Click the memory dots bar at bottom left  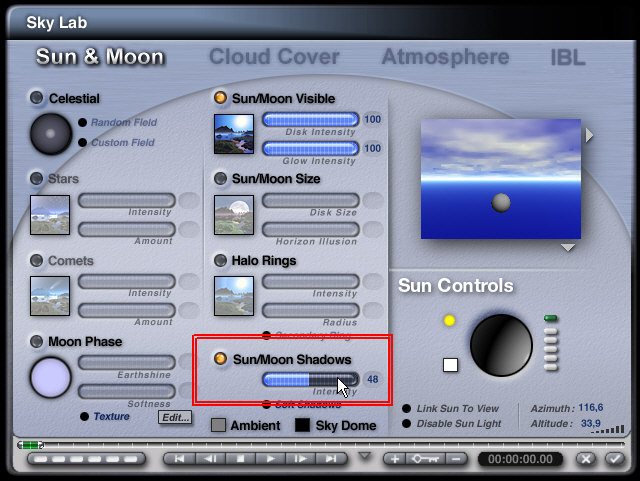[x=86, y=459]
